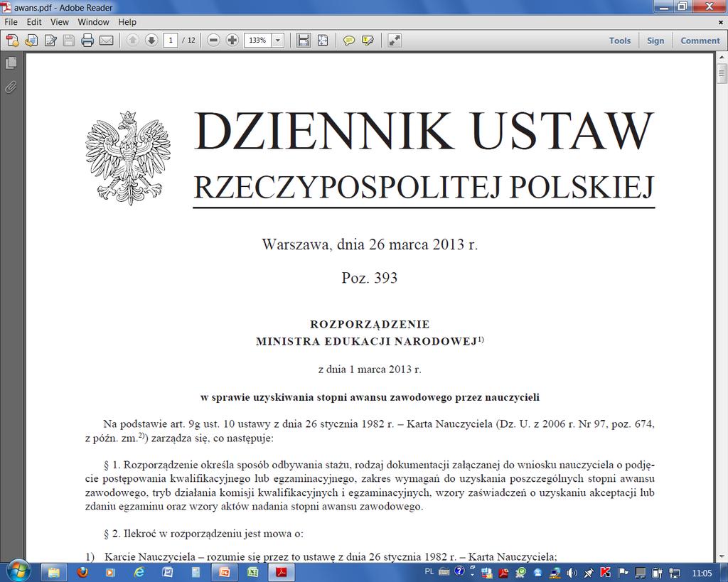Add a sticky note comment icon
This screenshot has width=728, height=582.
pos(348,41)
